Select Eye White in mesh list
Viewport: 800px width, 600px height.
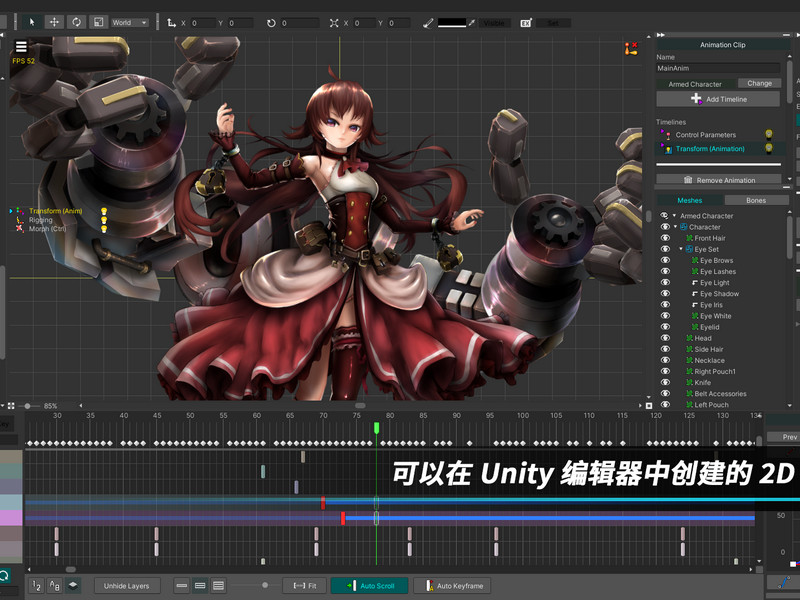pos(715,316)
